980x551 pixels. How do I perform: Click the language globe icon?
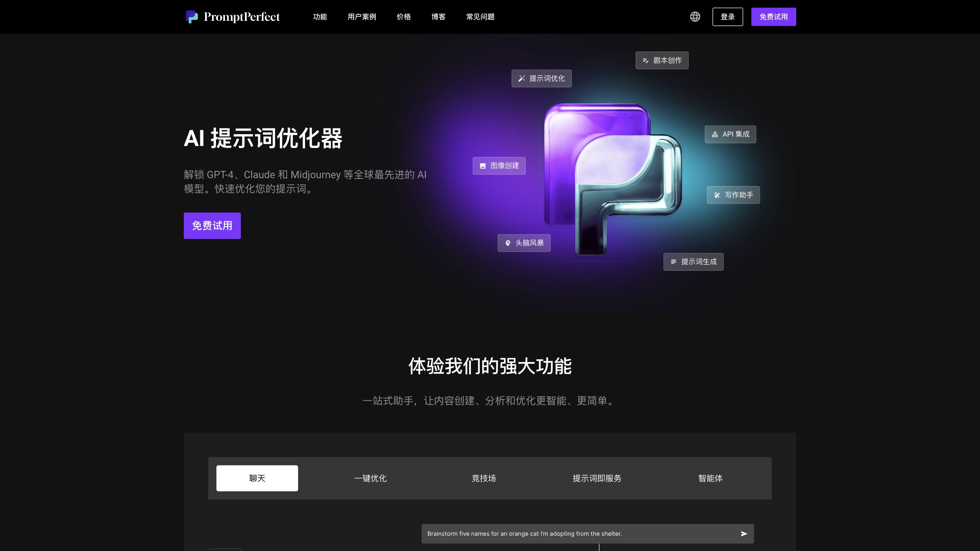click(x=695, y=16)
